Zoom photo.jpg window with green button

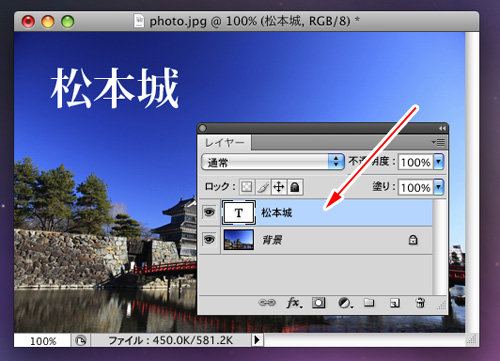[x=68, y=22]
